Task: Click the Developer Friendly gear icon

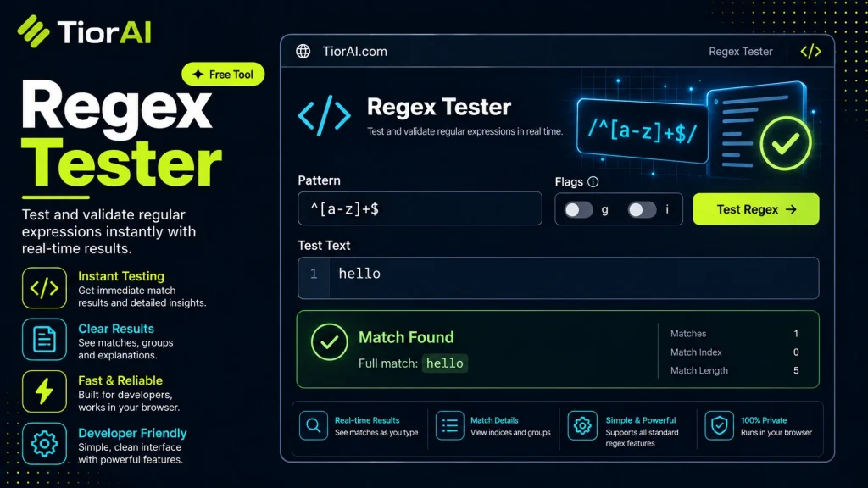Action: click(x=44, y=443)
